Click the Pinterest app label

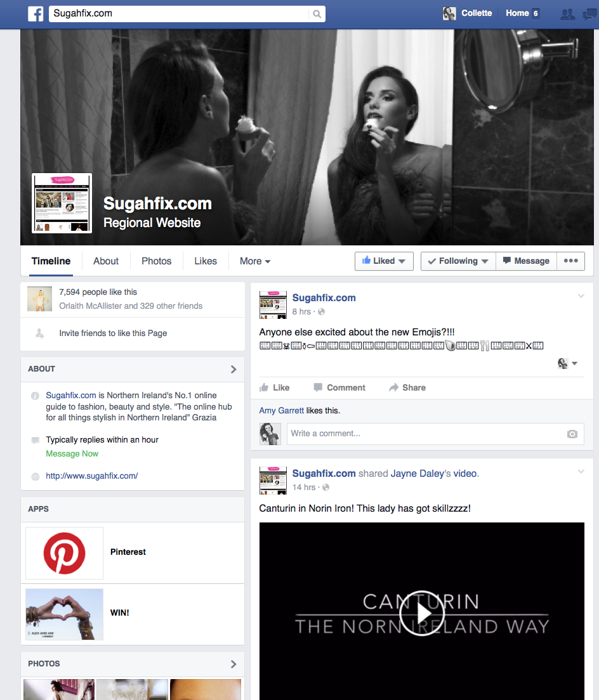[x=128, y=552]
